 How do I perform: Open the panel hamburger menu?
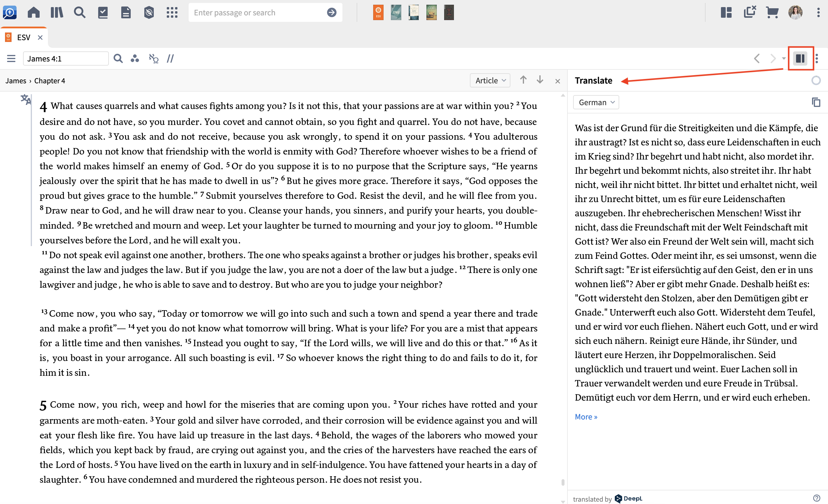click(x=11, y=59)
